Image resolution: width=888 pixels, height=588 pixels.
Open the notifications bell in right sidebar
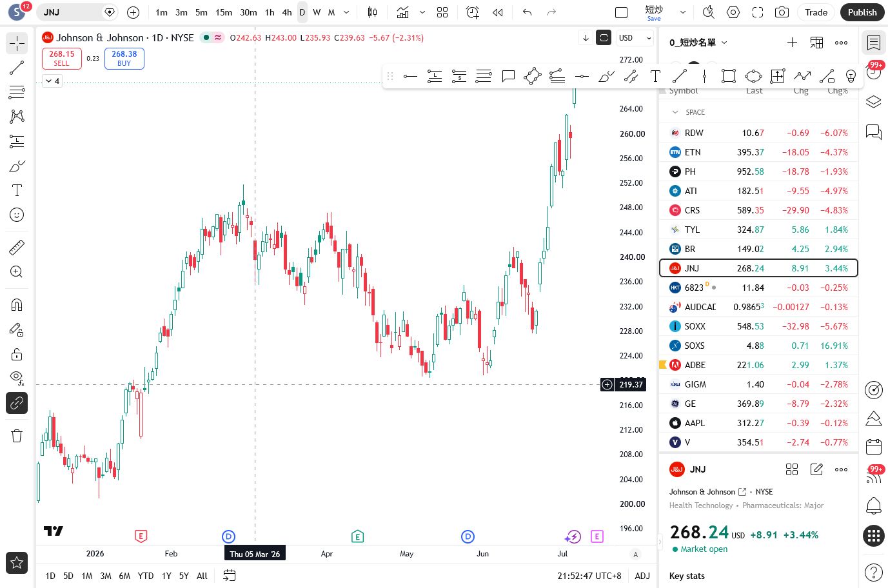coord(874,505)
